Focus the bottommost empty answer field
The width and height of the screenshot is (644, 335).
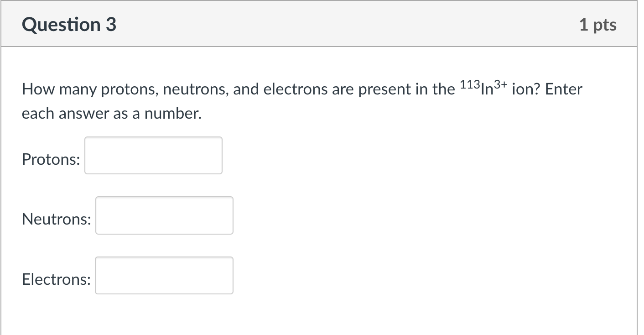tap(164, 275)
